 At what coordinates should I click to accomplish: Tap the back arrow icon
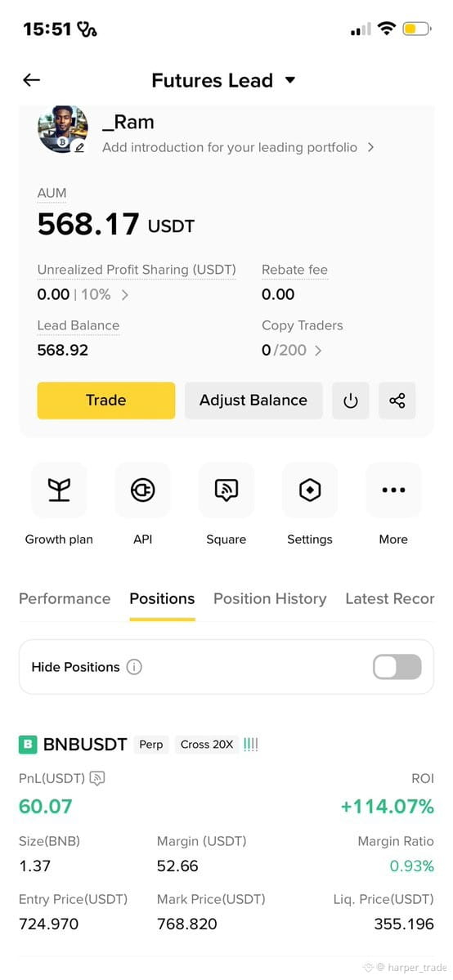31,80
